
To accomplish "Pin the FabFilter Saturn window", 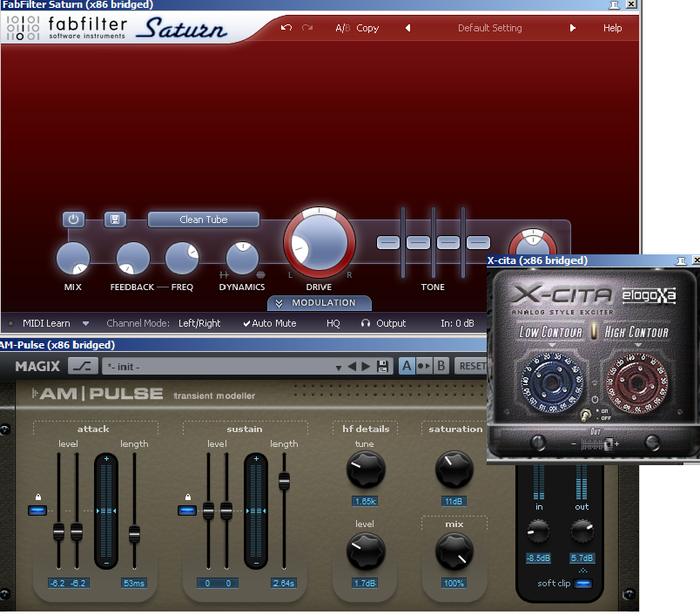I will (x=615, y=4).
